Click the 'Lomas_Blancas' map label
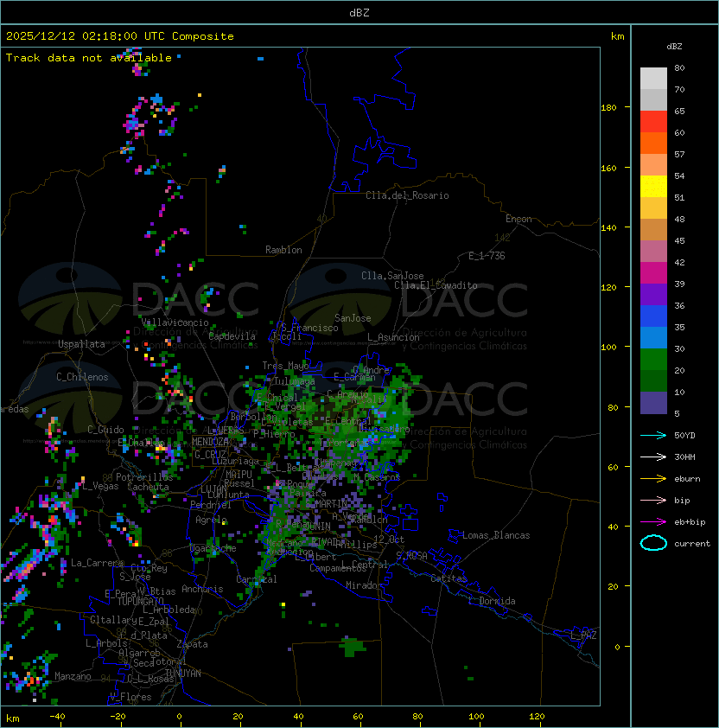719x728 pixels. point(496,535)
